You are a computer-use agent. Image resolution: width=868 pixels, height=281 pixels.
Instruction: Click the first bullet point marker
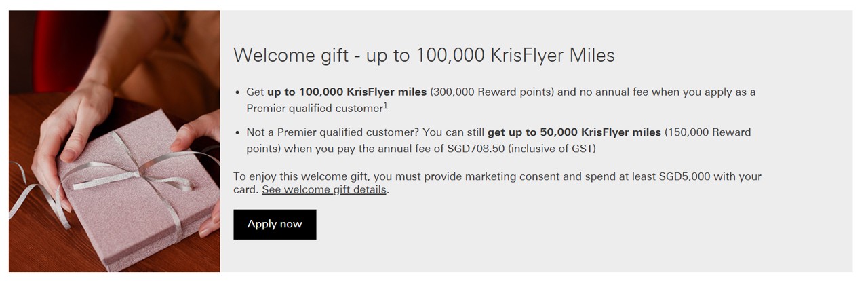tap(237, 93)
